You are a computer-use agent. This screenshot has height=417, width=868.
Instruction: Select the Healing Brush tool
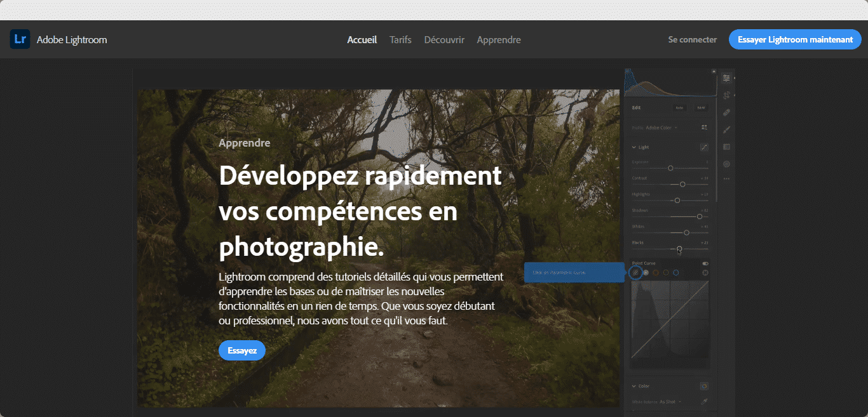(x=726, y=112)
